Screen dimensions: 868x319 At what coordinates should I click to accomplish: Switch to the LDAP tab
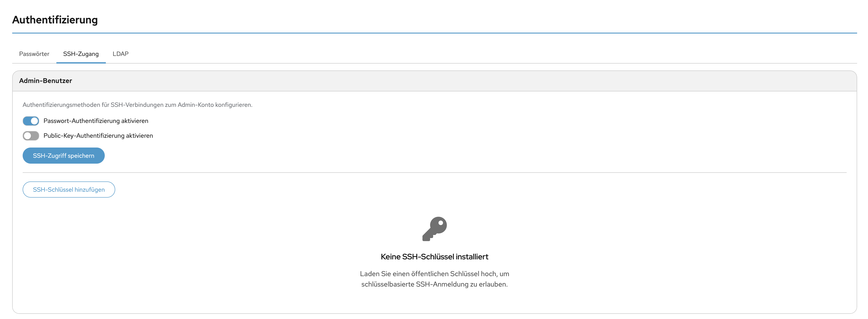pos(120,54)
